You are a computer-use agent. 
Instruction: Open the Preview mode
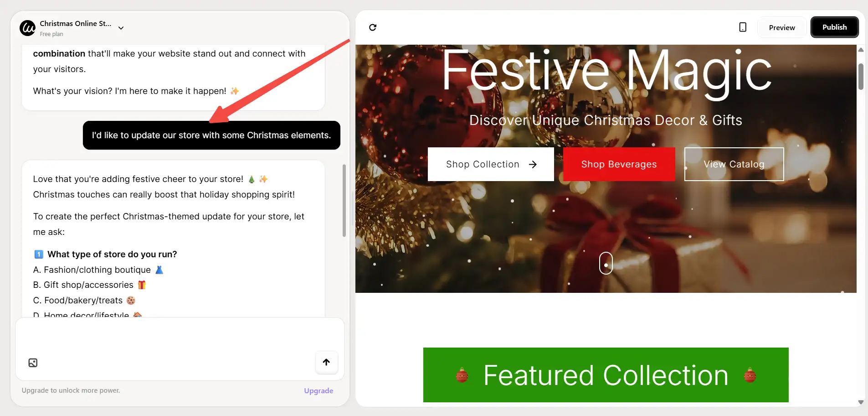(781, 27)
